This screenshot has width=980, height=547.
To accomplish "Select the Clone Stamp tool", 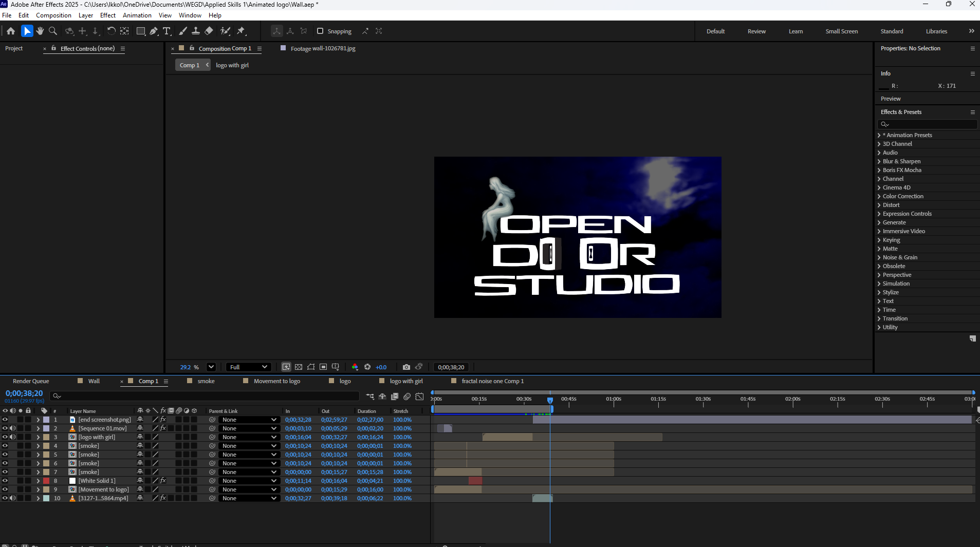I will point(196,31).
